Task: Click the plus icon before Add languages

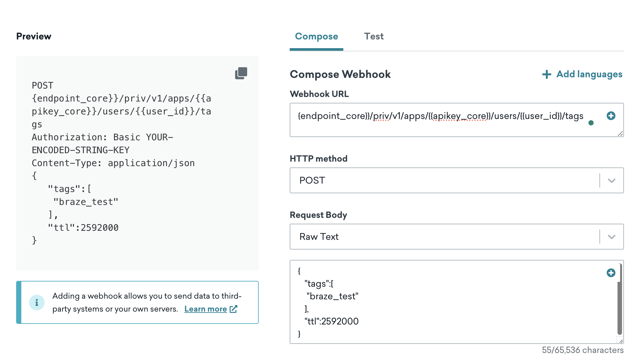Action: point(546,74)
